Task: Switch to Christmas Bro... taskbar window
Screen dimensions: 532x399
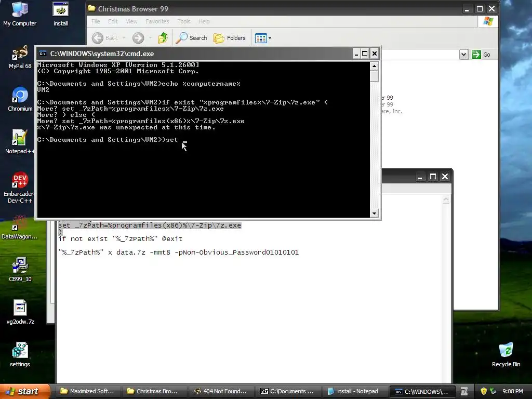Action: coord(154,391)
